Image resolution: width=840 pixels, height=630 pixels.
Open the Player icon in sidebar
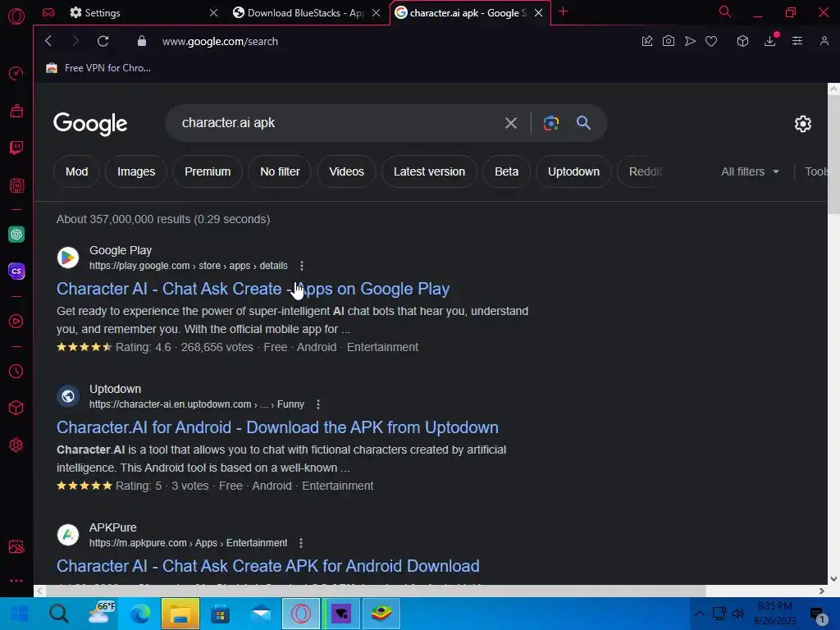16,321
